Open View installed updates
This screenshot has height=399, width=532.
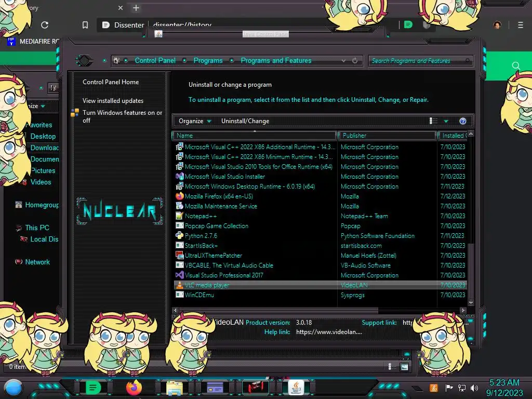click(113, 101)
